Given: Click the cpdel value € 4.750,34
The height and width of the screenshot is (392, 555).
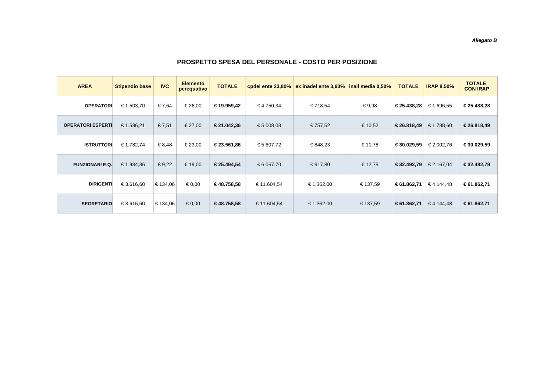Looking at the screenshot, I should tap(269, 106).
